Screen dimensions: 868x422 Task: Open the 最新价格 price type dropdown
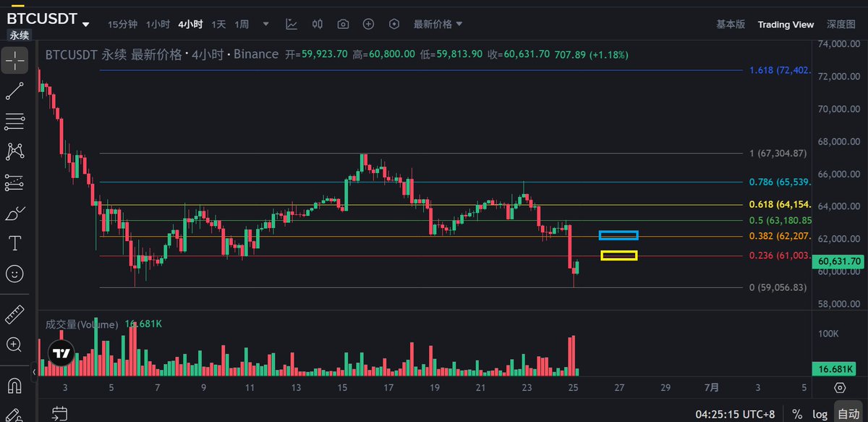click(438, 24)
